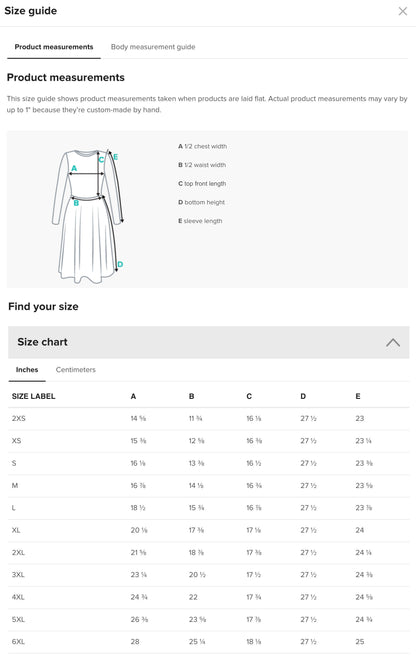Close the Size guide dialog

402,11
